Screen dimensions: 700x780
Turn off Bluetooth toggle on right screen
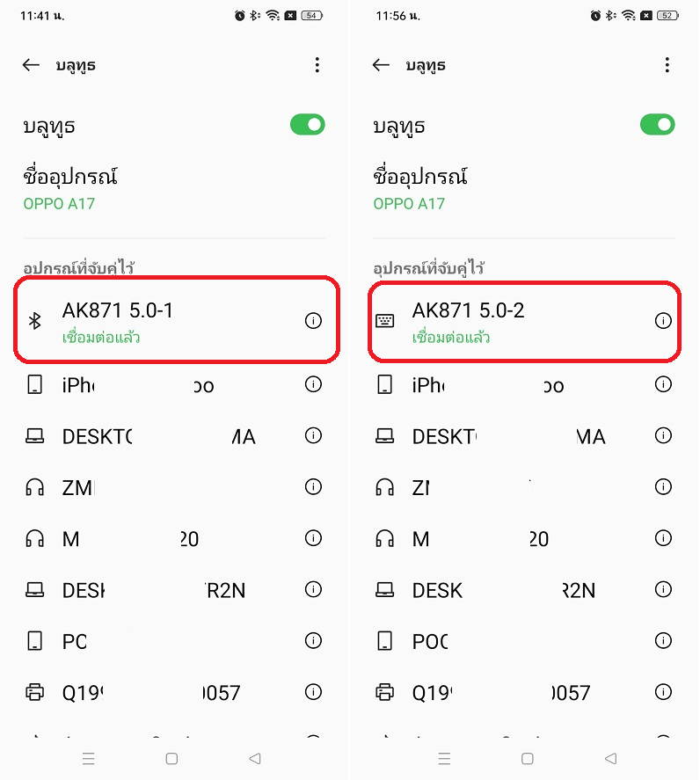pyautogui.click(x=658, y=124)
